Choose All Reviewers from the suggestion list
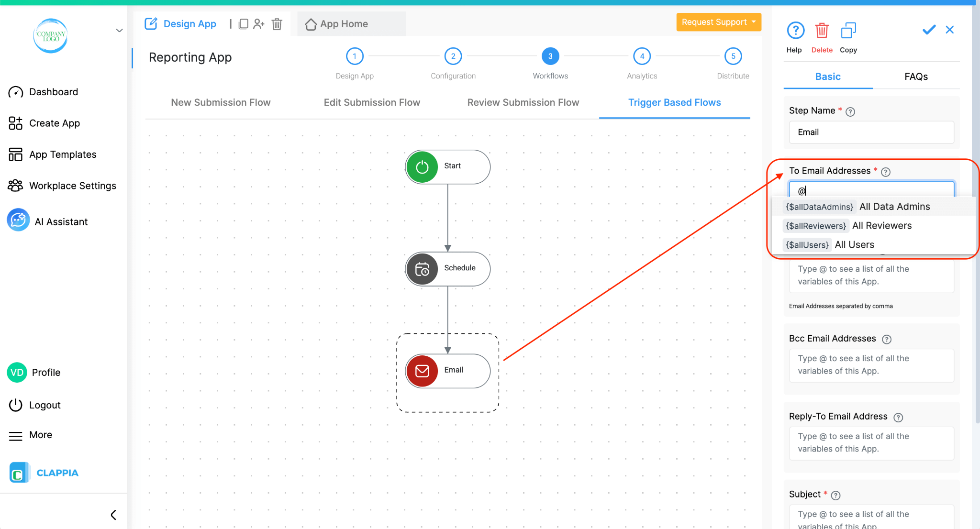The width and height of the screenshot is (980, 529). [881, 226]
